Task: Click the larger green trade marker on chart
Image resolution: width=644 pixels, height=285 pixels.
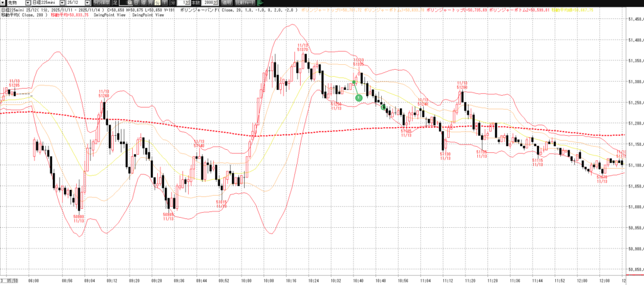Action: coord(358,98)
